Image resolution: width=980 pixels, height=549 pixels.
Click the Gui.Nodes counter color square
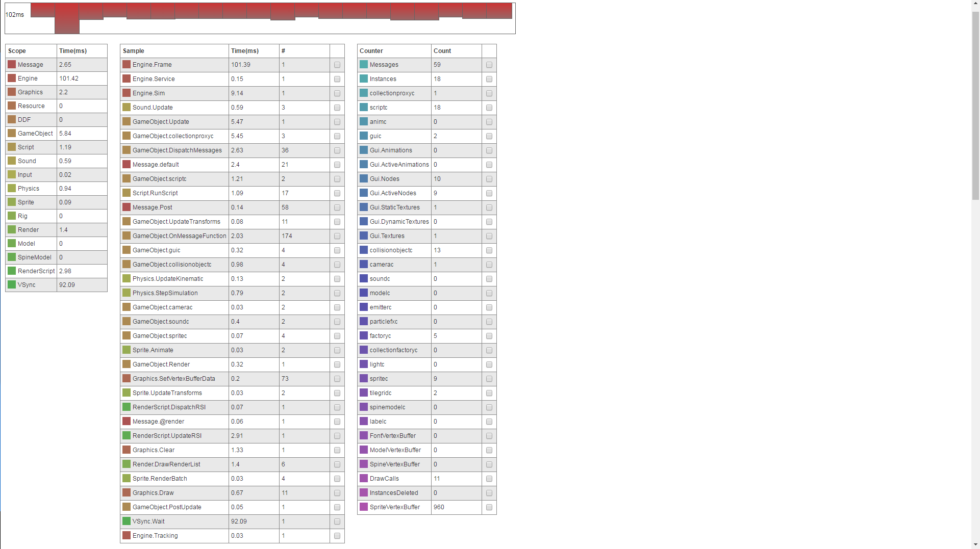364,179
